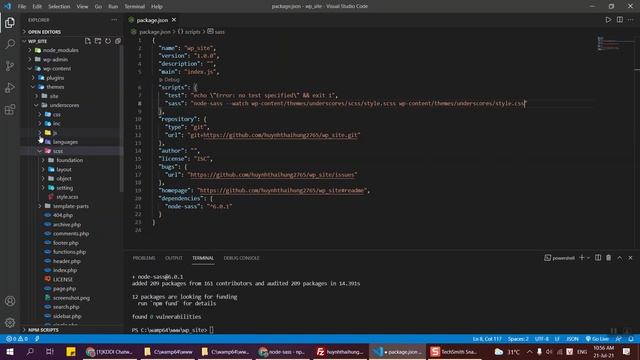Viewport: 640px width, 360px height.
Task: Close the package.json editor tab
Action: point(174,20)
